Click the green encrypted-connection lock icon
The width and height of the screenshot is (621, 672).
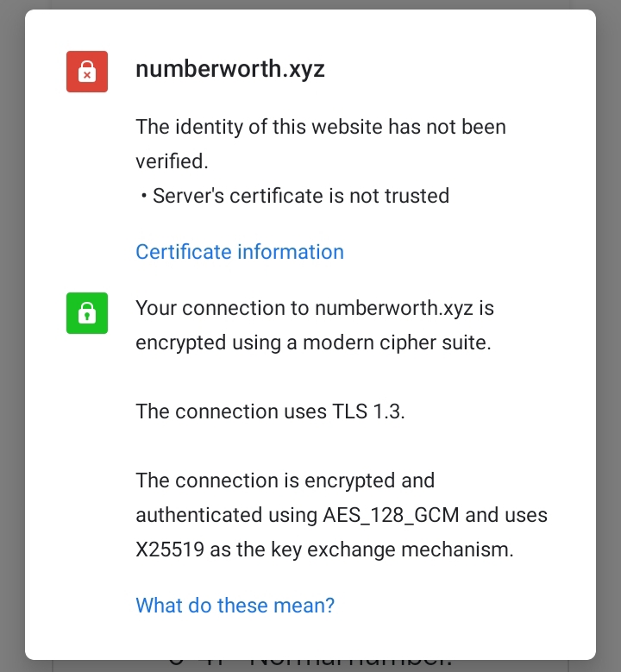click(x=87, y=313)
